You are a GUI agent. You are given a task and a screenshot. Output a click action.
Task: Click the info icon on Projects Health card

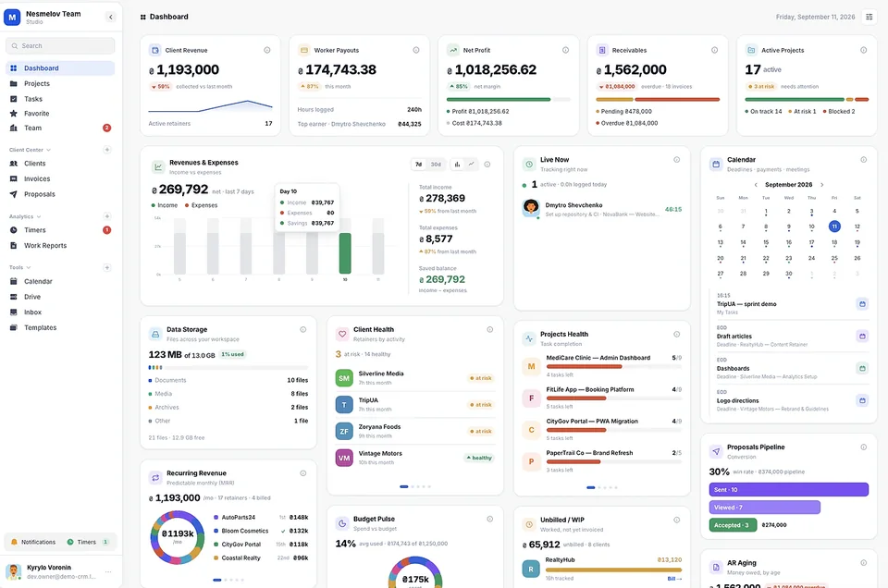click(677, 334)
